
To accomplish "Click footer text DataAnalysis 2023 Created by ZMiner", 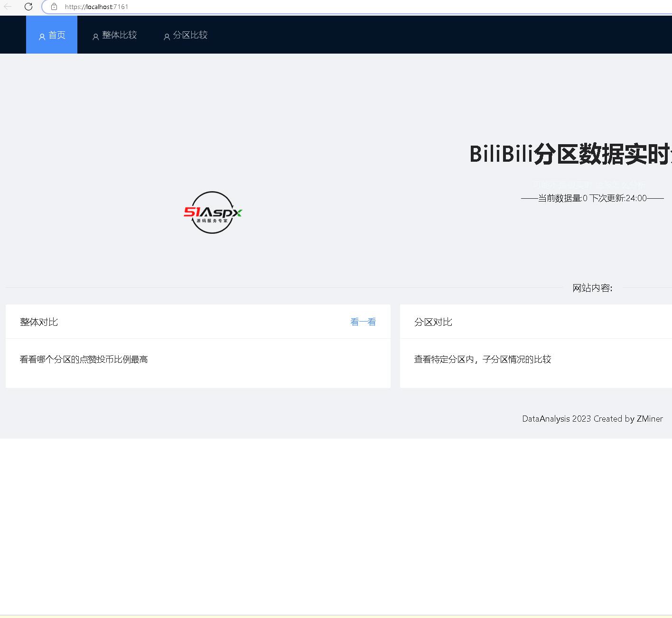I will click(x=592, y=419).
